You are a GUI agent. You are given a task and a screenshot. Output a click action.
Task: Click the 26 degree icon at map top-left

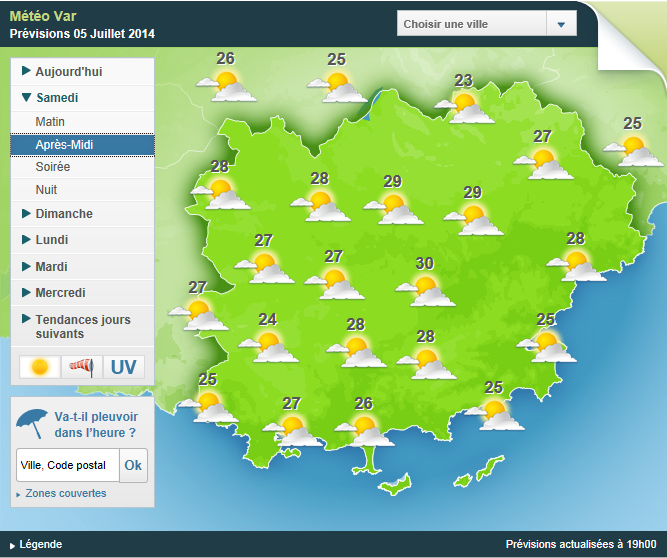pyautogui.click(x=229, y=82)
